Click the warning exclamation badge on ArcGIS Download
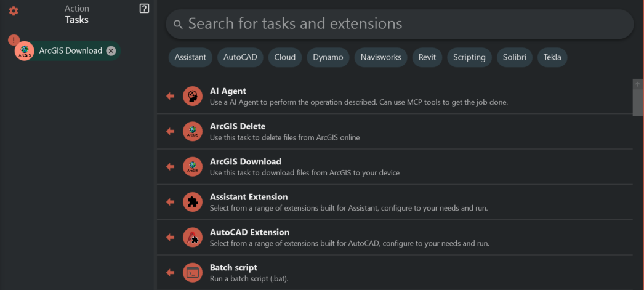This screenshot has height=290, width=644. (14, 40)
